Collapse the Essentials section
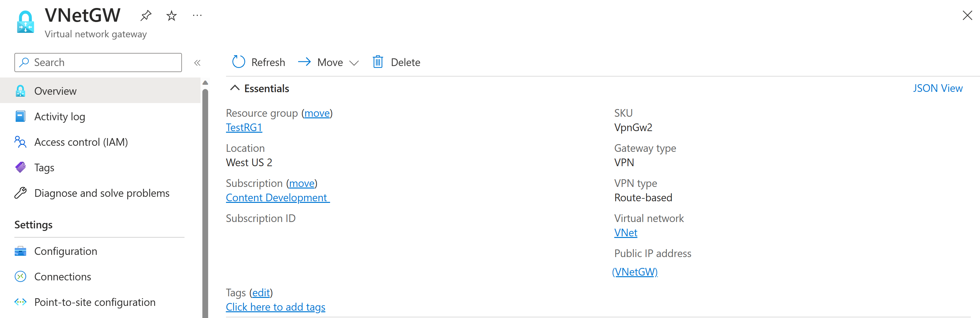 [x=235, y=88]
